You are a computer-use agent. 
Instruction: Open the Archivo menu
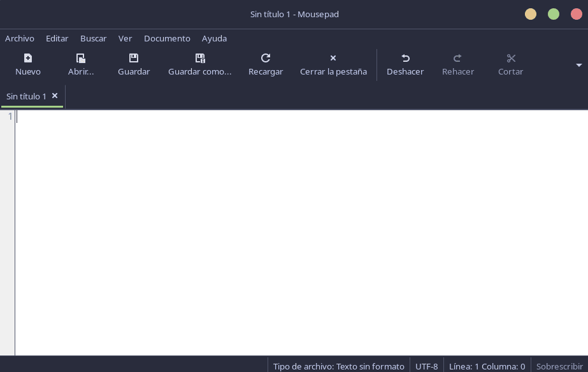click(x=20, y=38)
